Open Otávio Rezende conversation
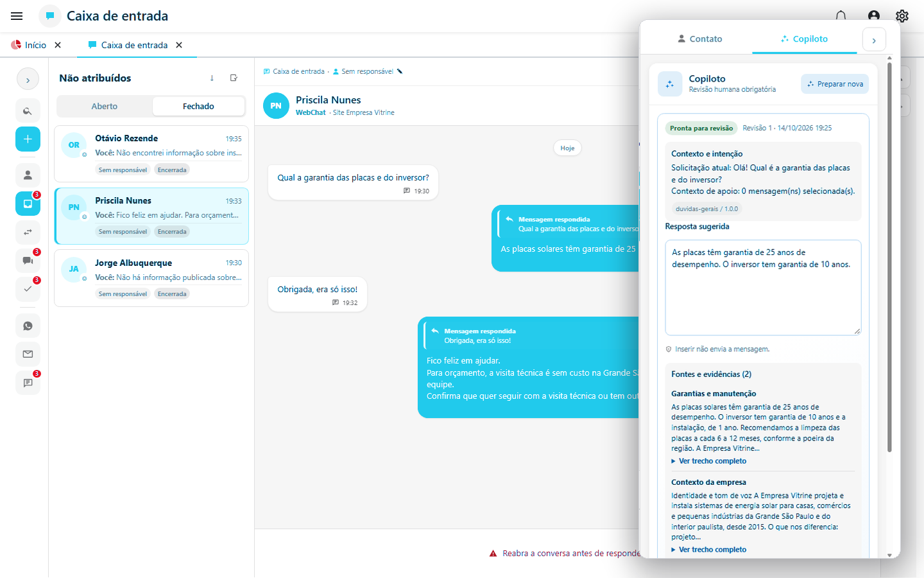The width and height of the screenshot is (924, 578). point(151,154)
